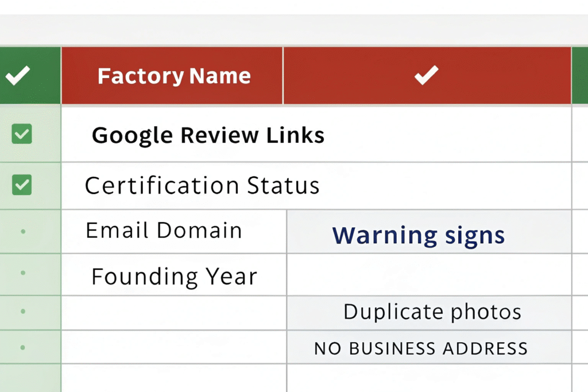The height and width of the screenshot is (392, 588).
Task: Click the Certification Status cell
Action: pos(202,185)
